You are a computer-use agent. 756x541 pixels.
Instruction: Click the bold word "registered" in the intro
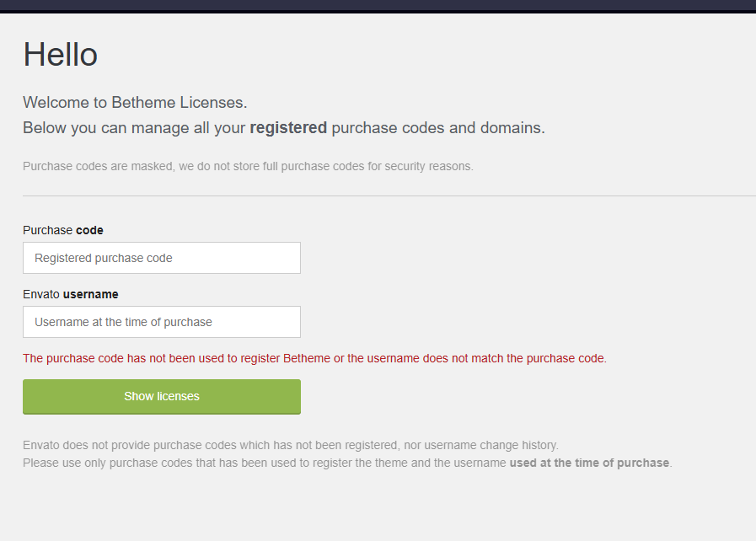click(288, 128)
